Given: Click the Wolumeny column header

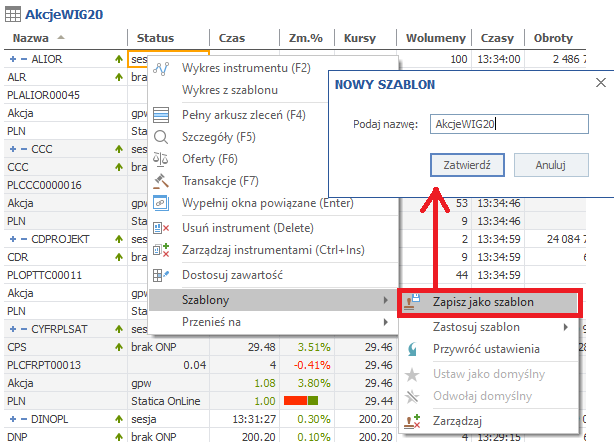Looking at the screenshot, I should (x=436, y=38).
